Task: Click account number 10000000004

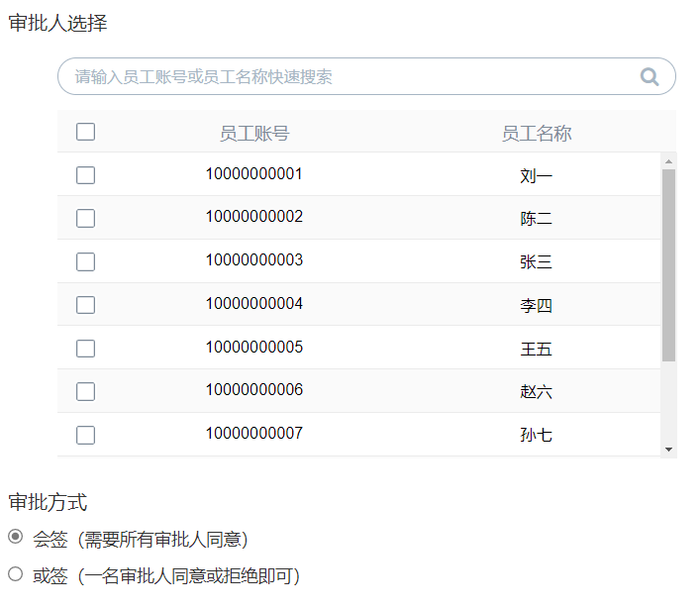Action: click(254, 304)
